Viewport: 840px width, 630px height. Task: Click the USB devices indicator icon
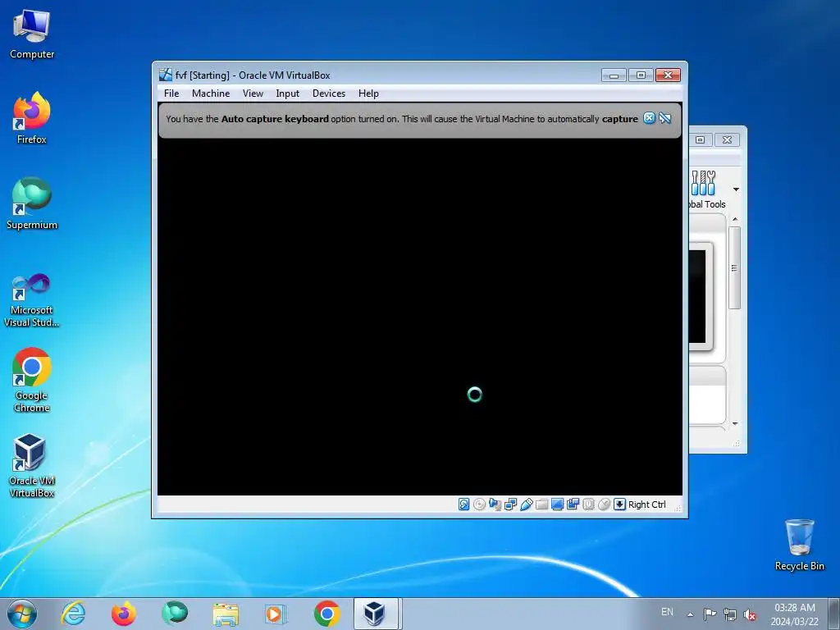click(526, 504)
